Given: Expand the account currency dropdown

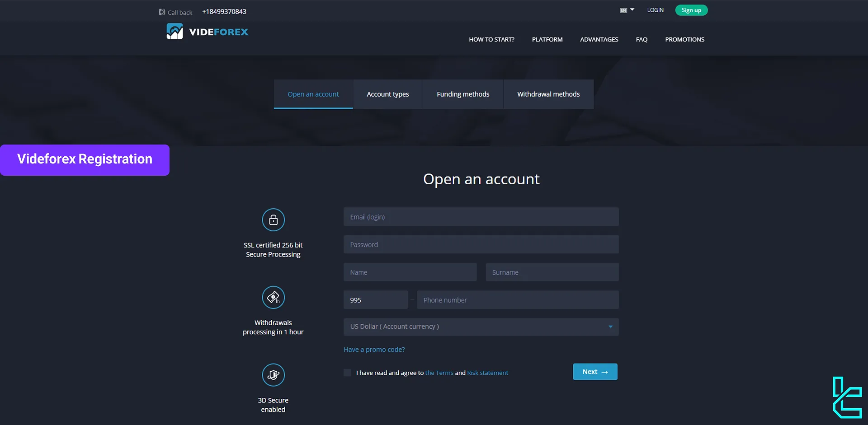Looking at the screenshot, I should pyautogui.click(x=481, y=327).
